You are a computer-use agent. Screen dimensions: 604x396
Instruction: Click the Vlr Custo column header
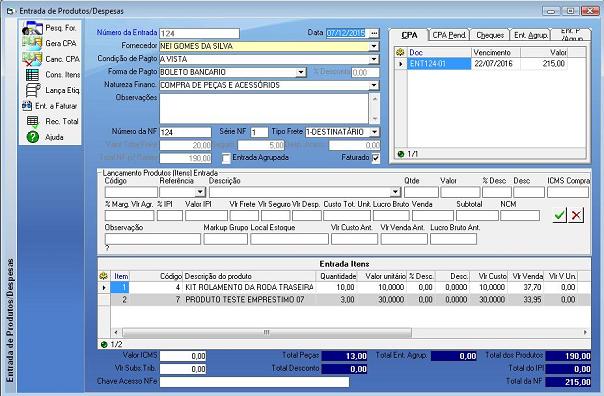(x=489, y=276)
